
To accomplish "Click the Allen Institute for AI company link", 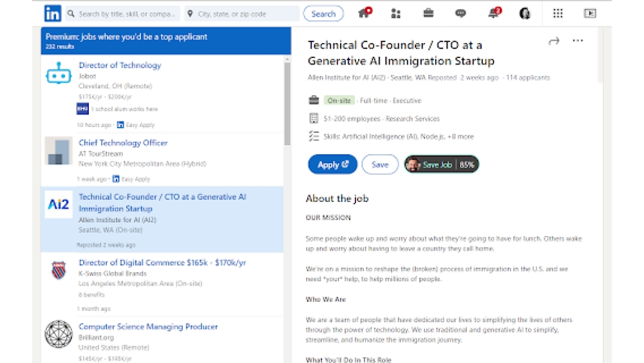I will [x=346, y=78].
